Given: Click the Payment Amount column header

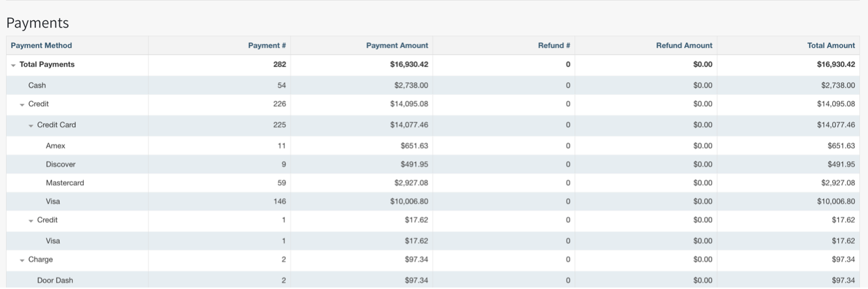Looking at the screenshot, I should click(396, 46).
